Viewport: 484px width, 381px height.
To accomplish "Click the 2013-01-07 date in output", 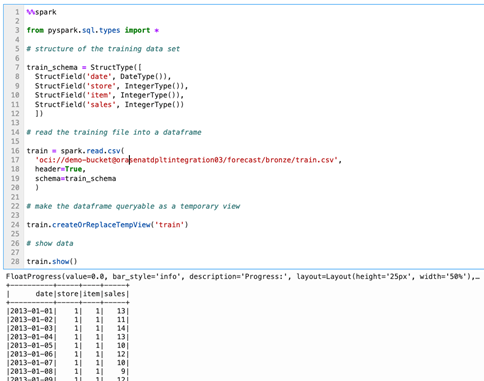I will coord(31,363).
